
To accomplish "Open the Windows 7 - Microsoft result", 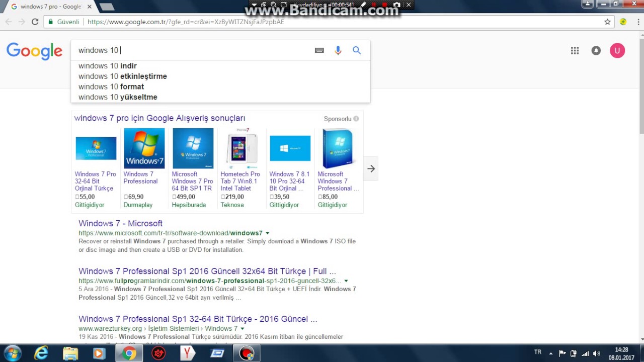I will point(120,223).
